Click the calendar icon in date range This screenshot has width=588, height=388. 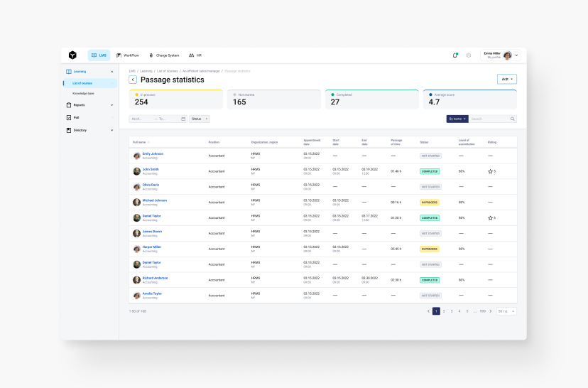coord(183,119)
